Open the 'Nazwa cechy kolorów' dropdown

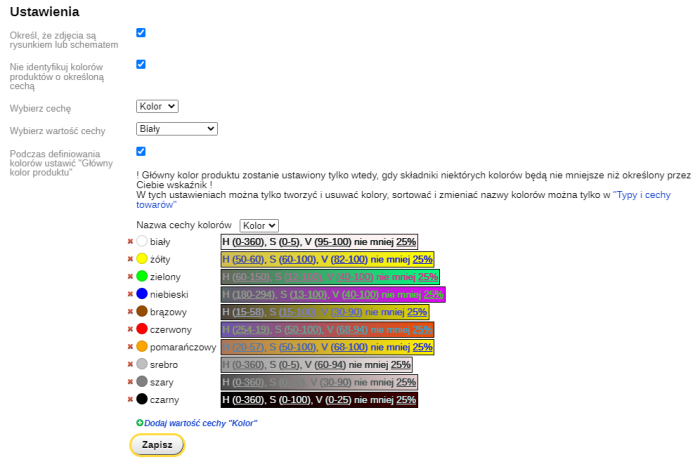click(x=259, y=226)
